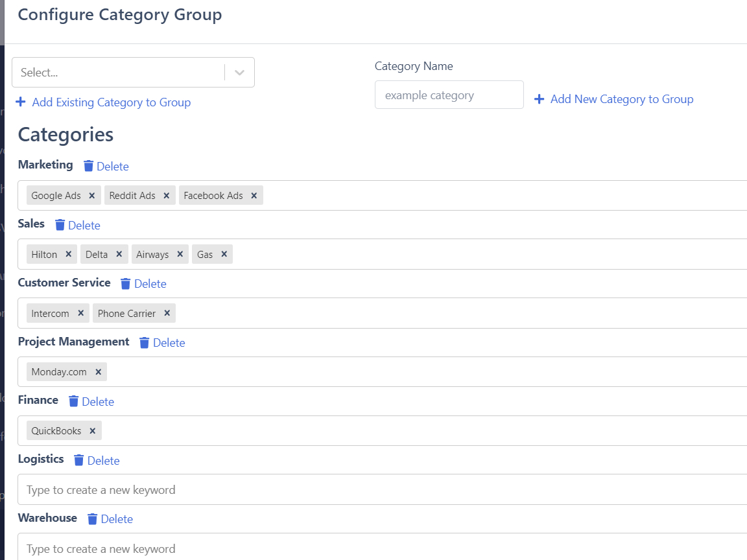Remove the Monday.com keyword tag

point(98,372)
